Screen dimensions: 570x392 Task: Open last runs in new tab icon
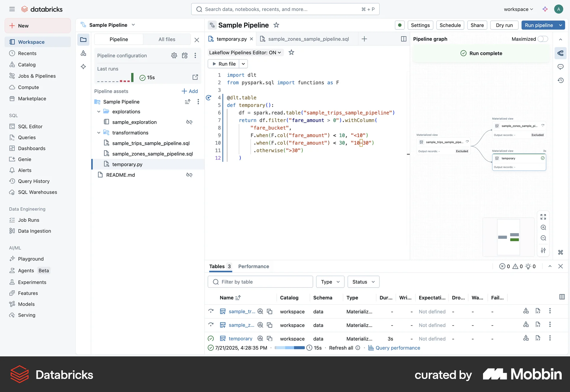click(x=195, y=77)
